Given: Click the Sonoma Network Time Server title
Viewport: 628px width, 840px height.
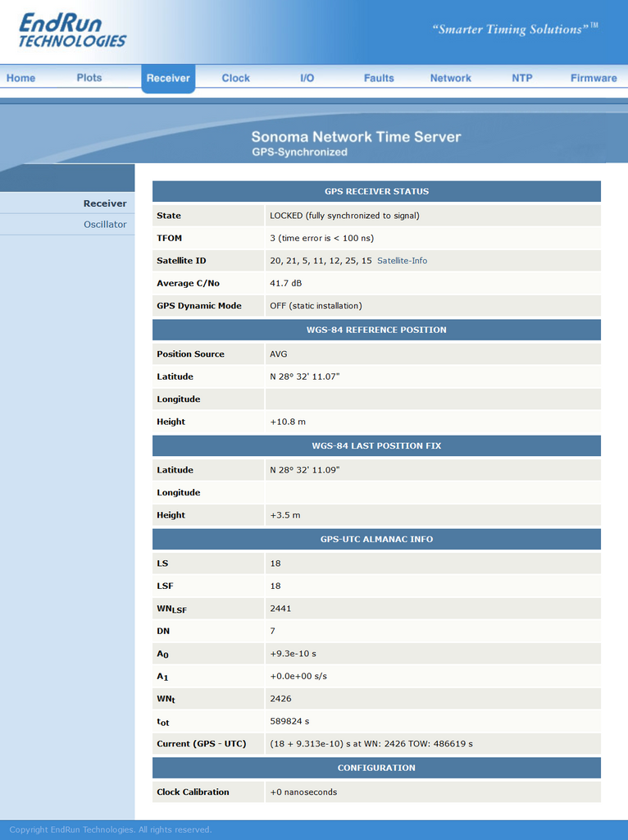Looking at the screenshot, I should [356, 137].
